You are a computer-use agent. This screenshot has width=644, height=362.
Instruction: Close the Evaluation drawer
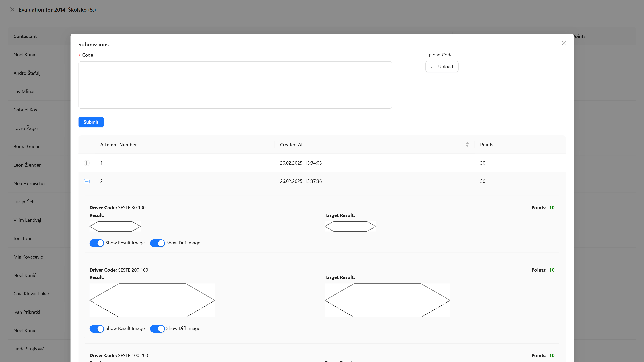pyautogui.click(x=12, y=10)
